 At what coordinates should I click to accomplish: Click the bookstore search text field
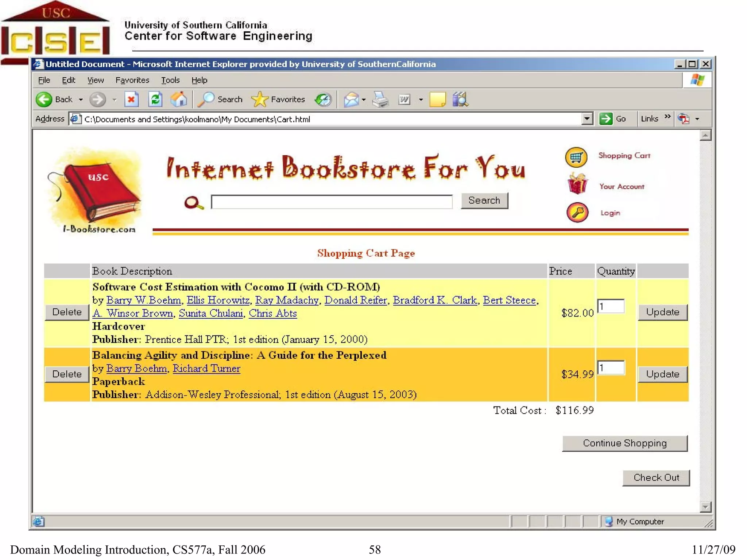tap(332, 202)
